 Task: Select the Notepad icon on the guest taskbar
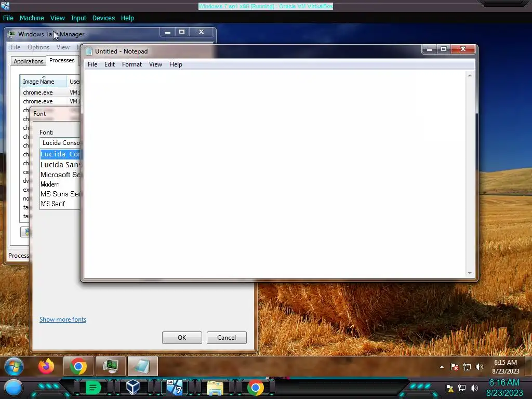[x=143, y=366]
